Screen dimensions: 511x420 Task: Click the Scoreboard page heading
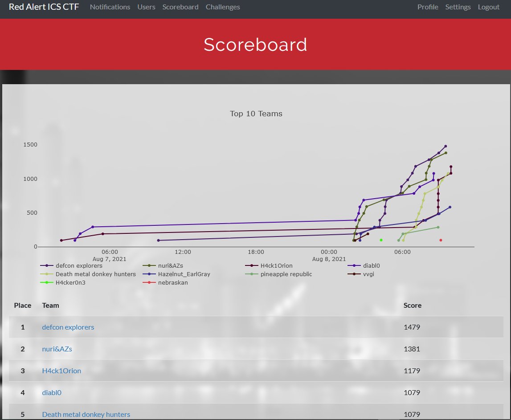(256, 45)
